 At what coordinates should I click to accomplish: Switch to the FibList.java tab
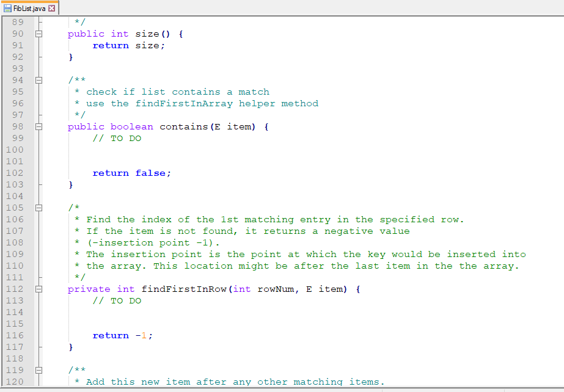[x=29, y=8]
